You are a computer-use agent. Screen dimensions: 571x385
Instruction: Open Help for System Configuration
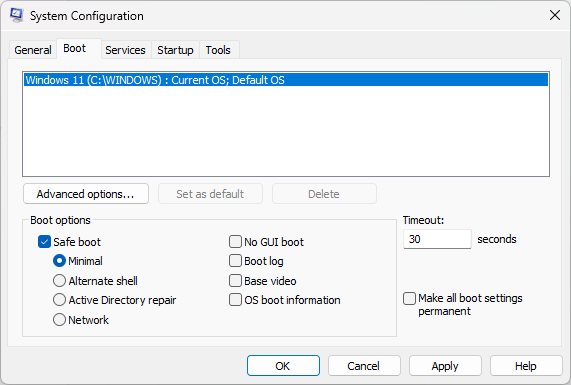pos(526,366)
